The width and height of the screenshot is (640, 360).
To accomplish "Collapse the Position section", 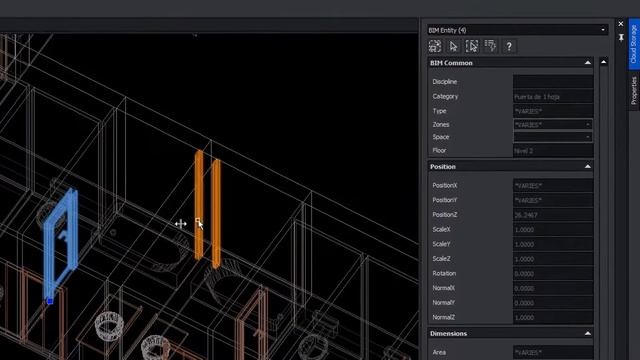I will pos(587,167).
